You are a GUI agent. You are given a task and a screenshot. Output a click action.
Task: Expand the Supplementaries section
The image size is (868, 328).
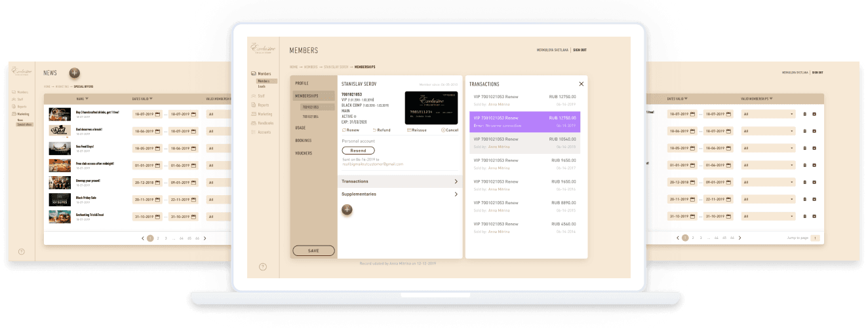coord(456,194)
